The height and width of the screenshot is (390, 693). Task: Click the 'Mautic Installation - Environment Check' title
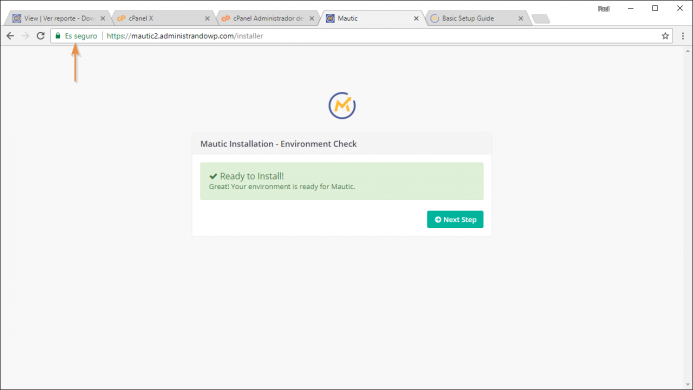point(278,144)
